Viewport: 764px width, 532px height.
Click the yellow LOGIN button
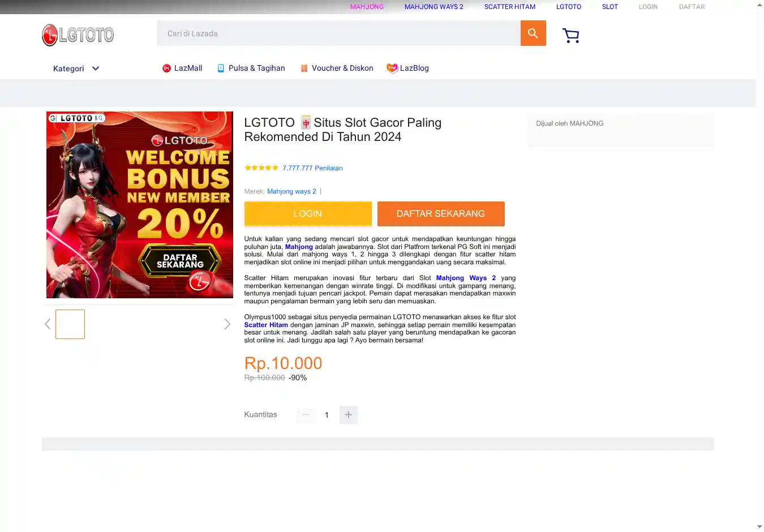point(308,214)
